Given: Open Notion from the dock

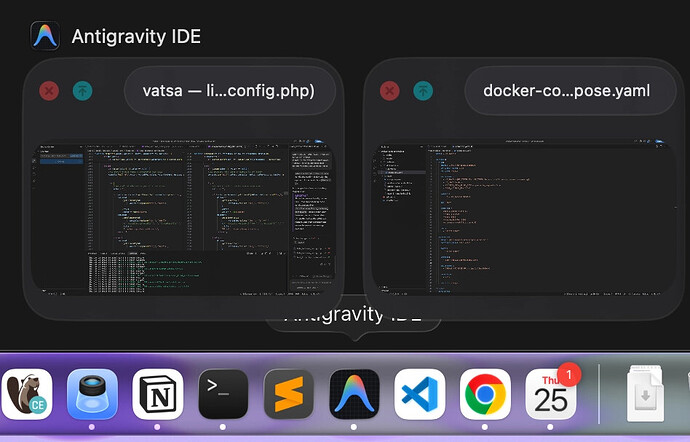Looking at the screenshot, I should 158,394.
